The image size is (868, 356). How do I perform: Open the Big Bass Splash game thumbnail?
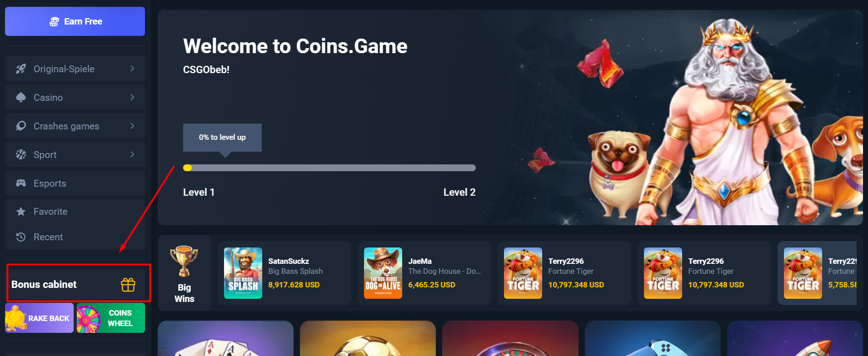coord(243,273)
